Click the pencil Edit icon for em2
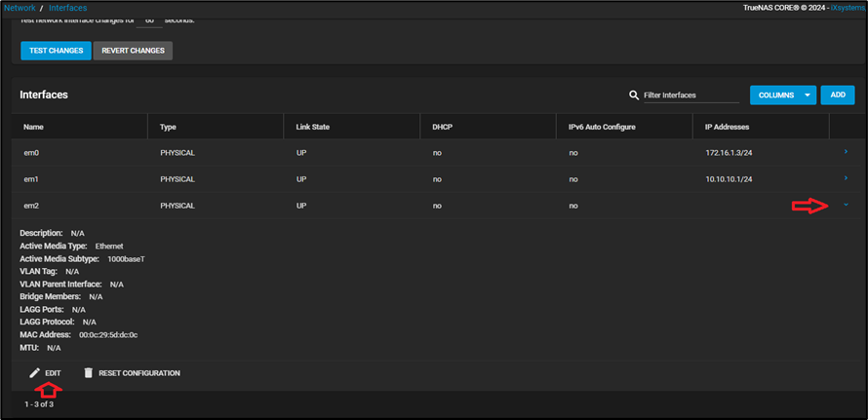Screen dimensions: 868x420 coord(35,373)
